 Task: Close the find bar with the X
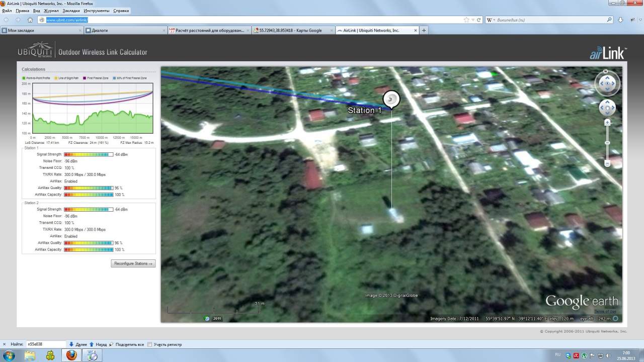[x=5, y=344]
